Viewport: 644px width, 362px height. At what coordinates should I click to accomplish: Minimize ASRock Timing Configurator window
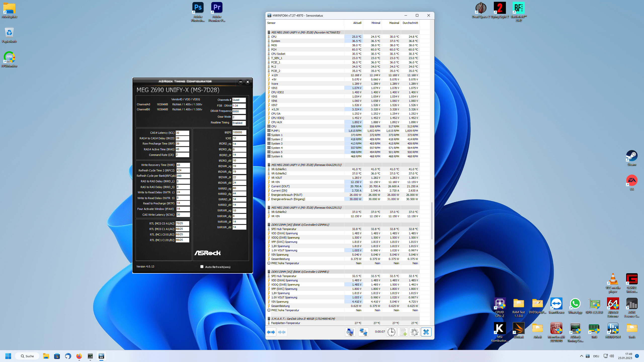click(x=240, y=82)
